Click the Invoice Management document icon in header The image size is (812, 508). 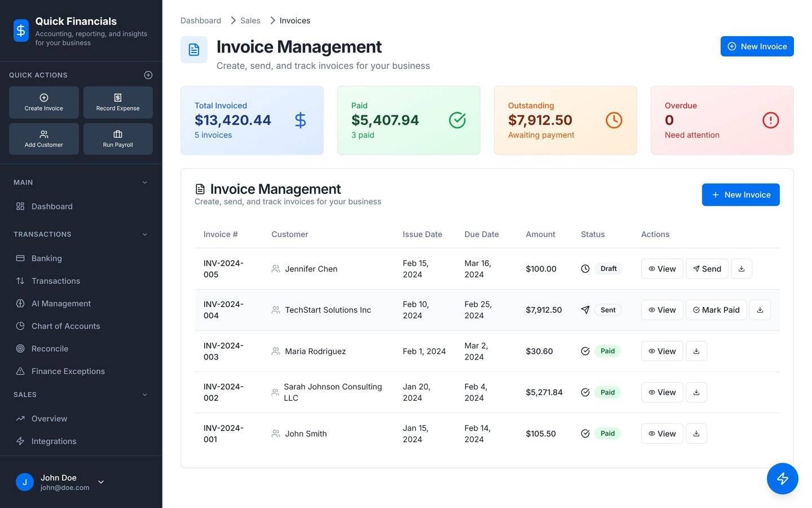coord(194,50)
